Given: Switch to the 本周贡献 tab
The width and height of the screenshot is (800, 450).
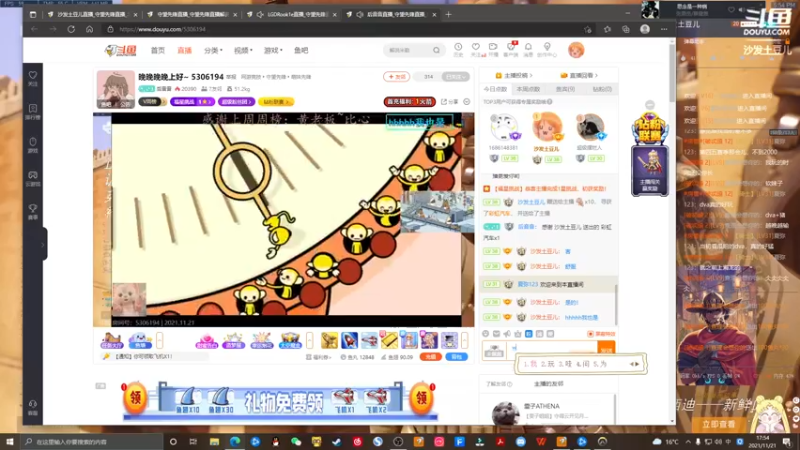Looking at the screenshot, I should pos(528,89).
